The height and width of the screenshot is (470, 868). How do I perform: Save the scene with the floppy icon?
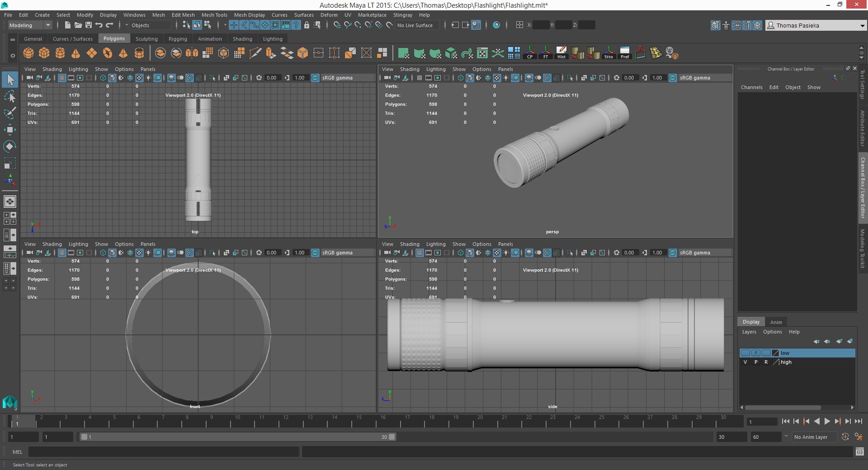point(89,25)
